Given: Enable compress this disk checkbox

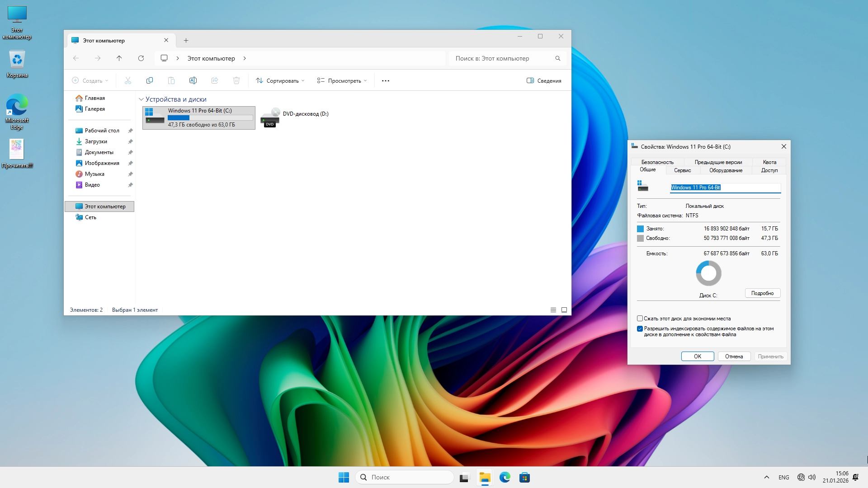Looking at the screenshot, I should (x=640, y=319).
